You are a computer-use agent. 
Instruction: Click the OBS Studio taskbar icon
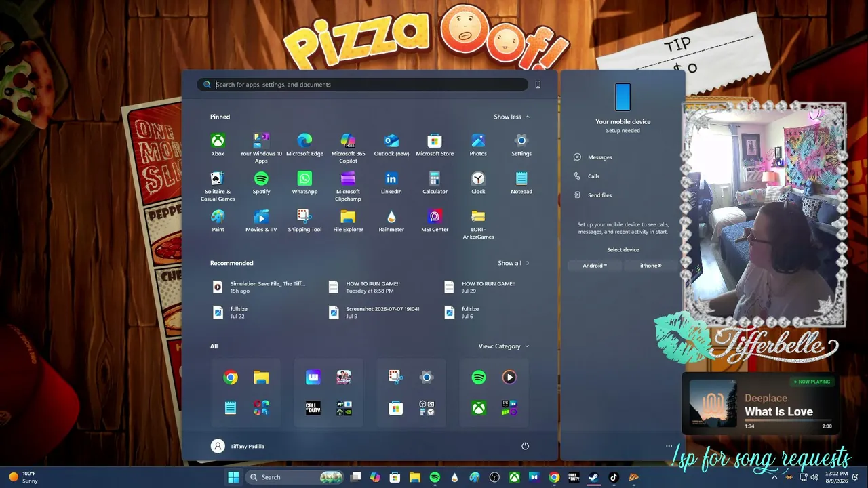pos(494,477)
